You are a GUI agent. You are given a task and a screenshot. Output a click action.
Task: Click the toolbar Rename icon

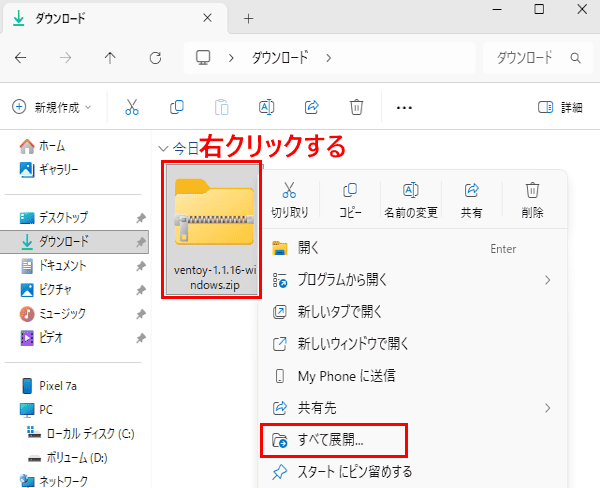click(x=267, y=107)
